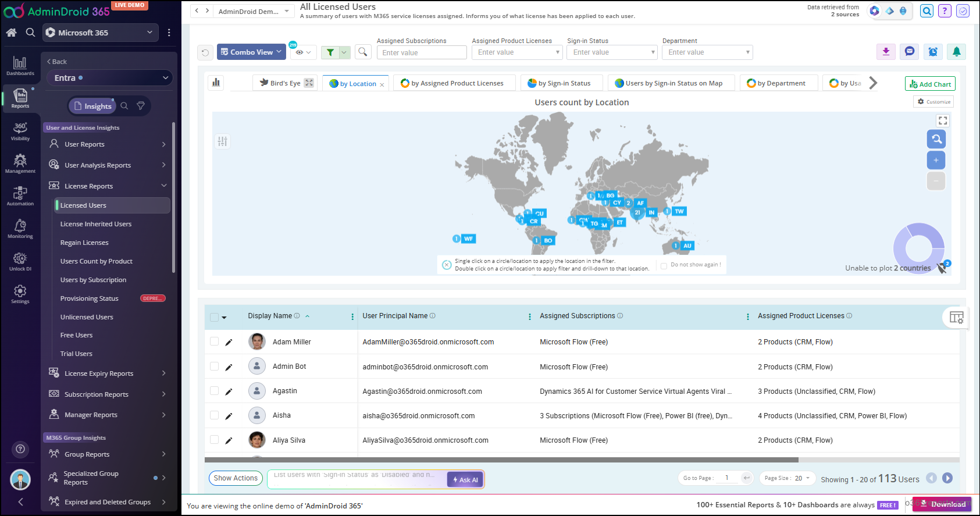Click the sidebar vertical scrollbar
This screenshot has height=516, width=980.
coord(173,198)
